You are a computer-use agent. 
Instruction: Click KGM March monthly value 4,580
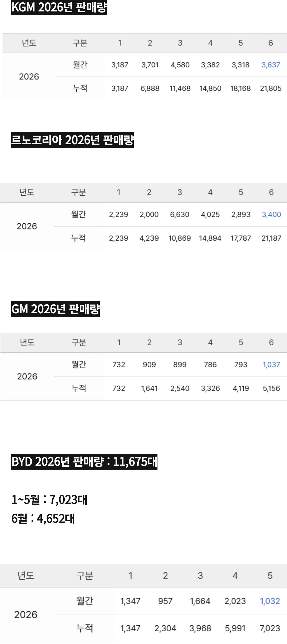(x=180, y=65)
